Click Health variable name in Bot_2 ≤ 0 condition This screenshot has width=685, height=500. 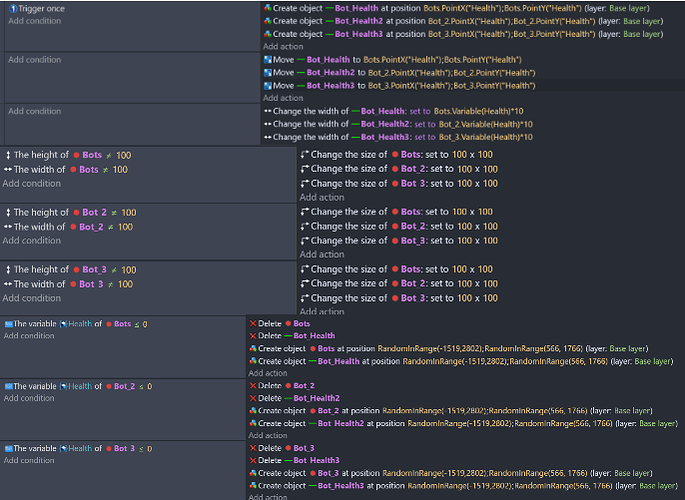tap(80, 386)
